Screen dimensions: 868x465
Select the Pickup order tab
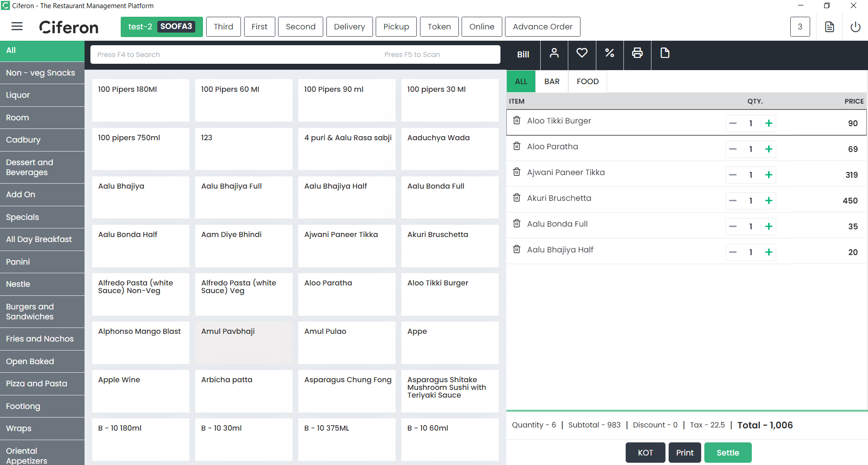pos(396,27)
